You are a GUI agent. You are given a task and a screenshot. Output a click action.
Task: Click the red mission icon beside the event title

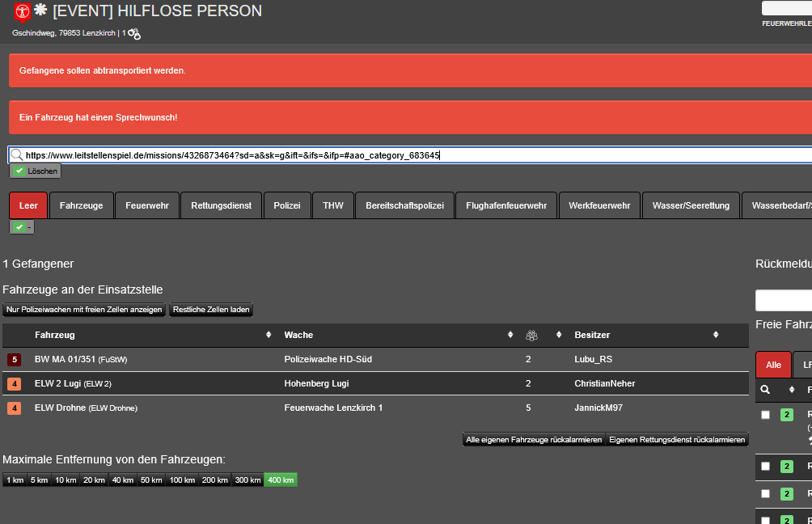[23, 12]
